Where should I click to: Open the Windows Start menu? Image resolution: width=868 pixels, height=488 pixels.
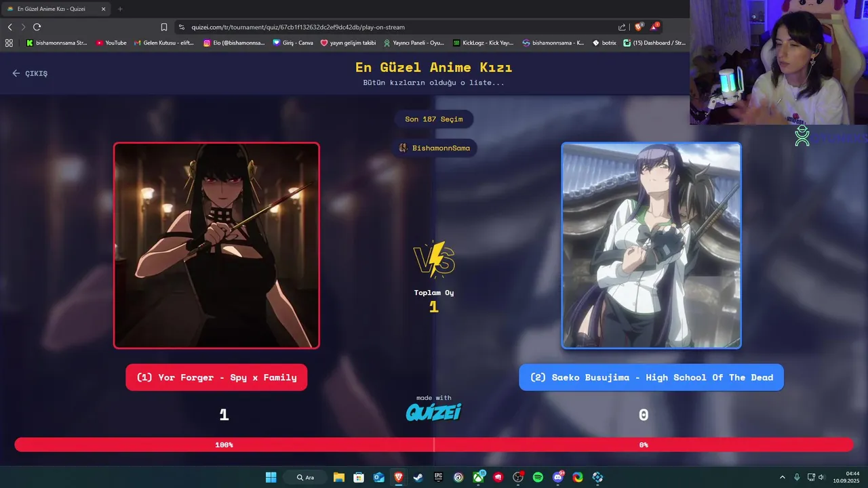click(x=271, y=477)
